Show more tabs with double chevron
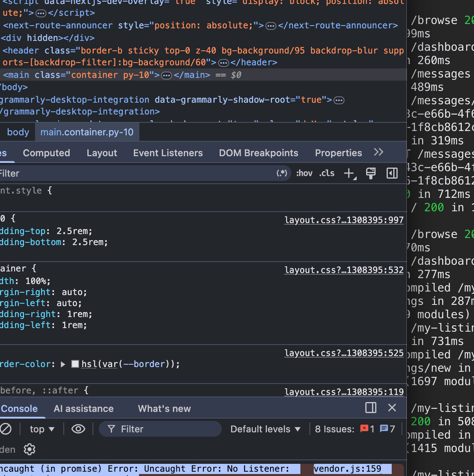The image size is (474, 476). 379,152
